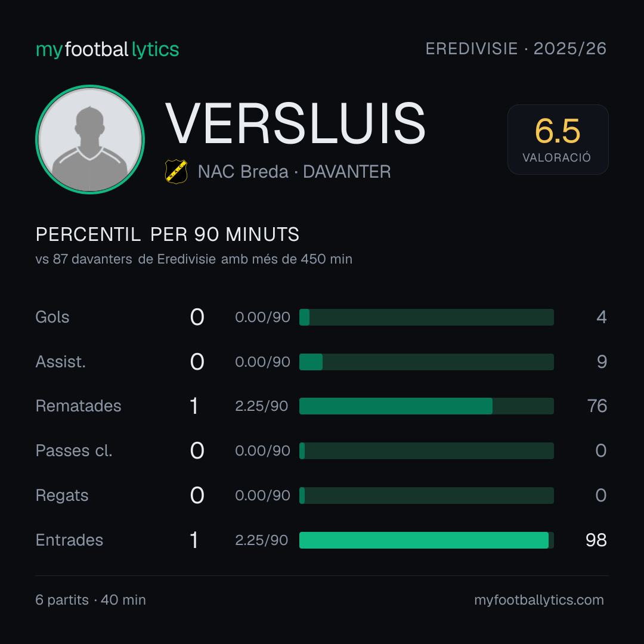Click the Passes cl. percentile bar

pyautogui.click(x=426, y=451)
